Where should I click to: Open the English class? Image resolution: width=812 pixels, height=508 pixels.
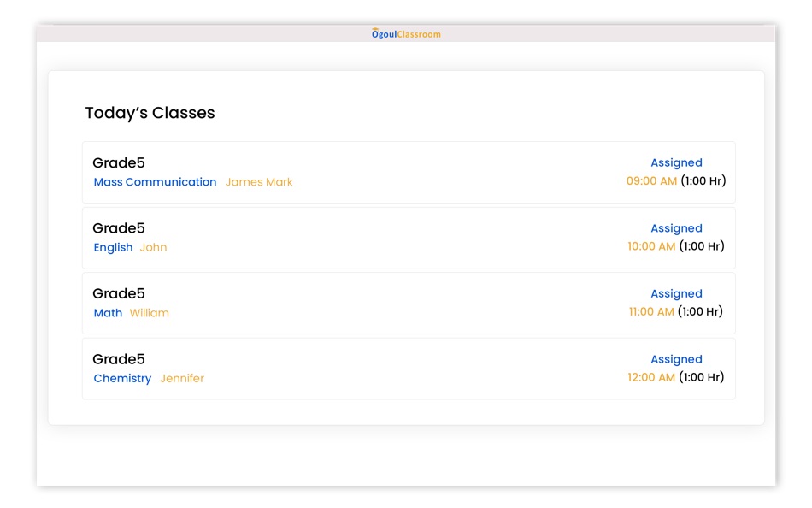113,247
